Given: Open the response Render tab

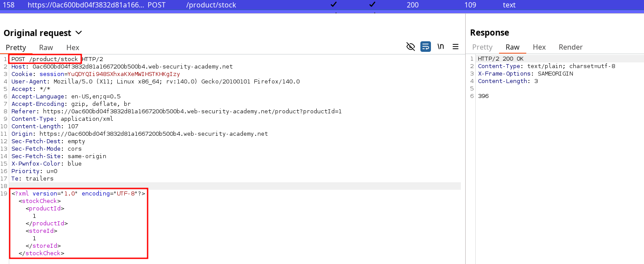Looking at the screenshot, I should tap(570, 47).
